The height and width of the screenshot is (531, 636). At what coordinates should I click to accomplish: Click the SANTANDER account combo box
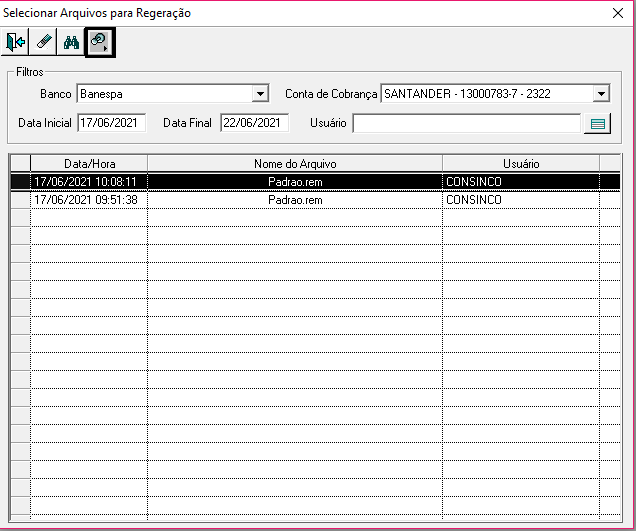495,94
